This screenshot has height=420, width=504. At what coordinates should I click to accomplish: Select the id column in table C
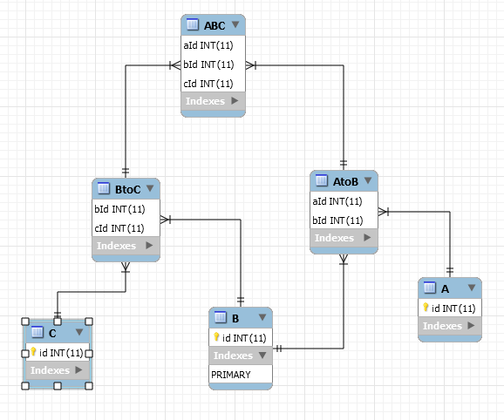[58, 353]
